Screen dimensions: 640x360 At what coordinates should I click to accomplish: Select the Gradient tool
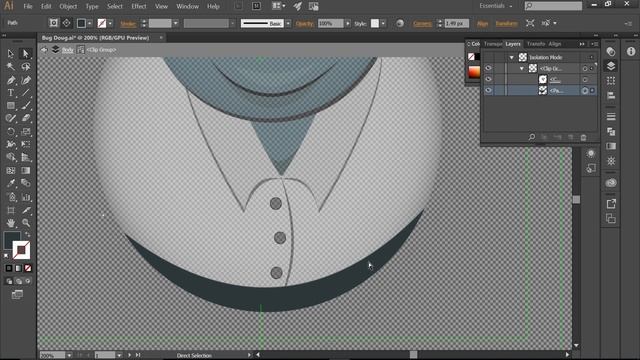pyautogui.click(x=26, y=171)
